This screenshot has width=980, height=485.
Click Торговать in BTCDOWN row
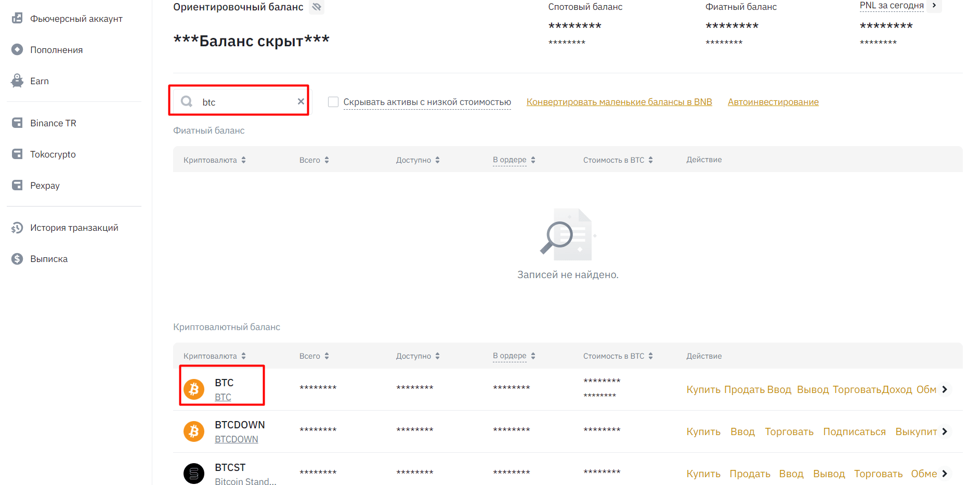(789, 431)
